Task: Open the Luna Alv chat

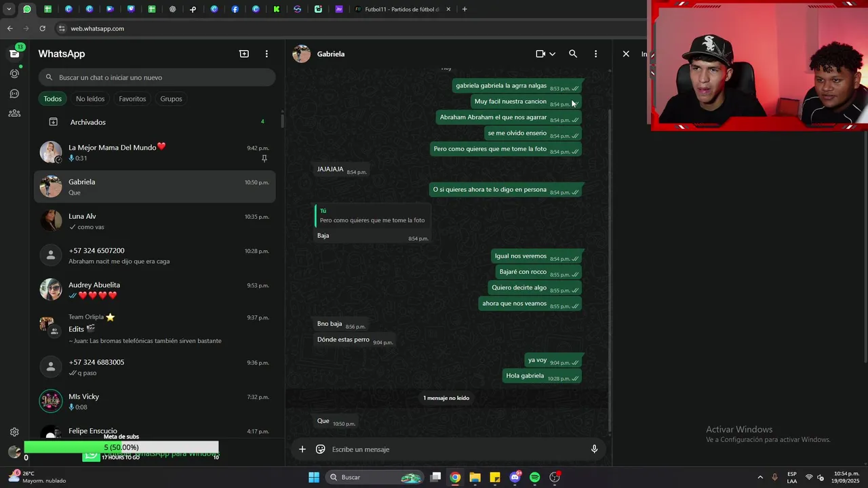Action: 155,221
